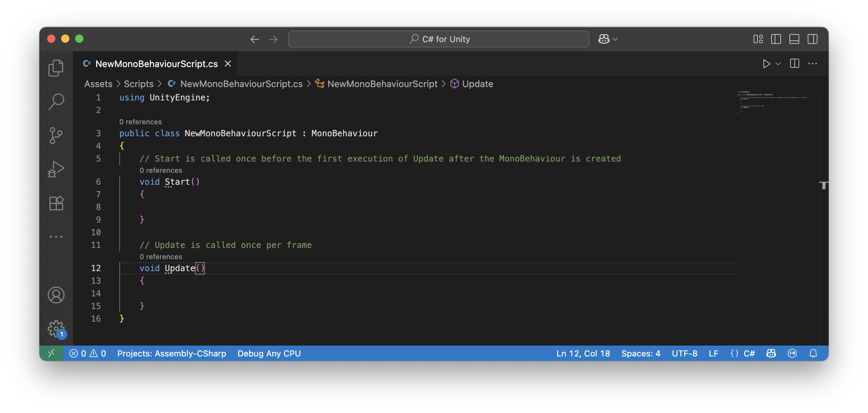
Task: Click Projects: Assembly-CSharp in status bar
Action: (x=172, y=353)
